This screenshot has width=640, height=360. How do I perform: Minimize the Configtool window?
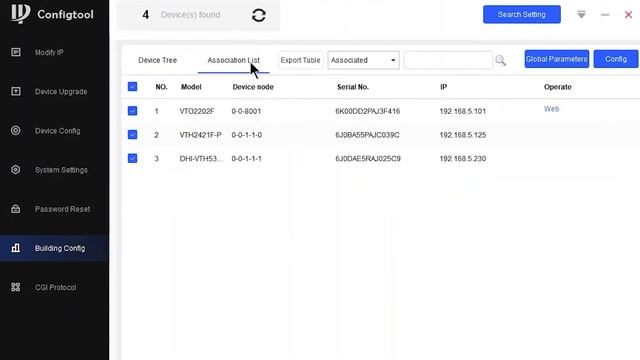click(x=605, y=15)
